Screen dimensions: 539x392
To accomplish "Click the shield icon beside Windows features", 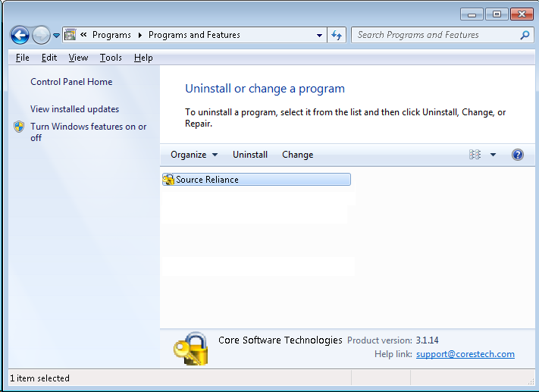I will coord(19,127).
